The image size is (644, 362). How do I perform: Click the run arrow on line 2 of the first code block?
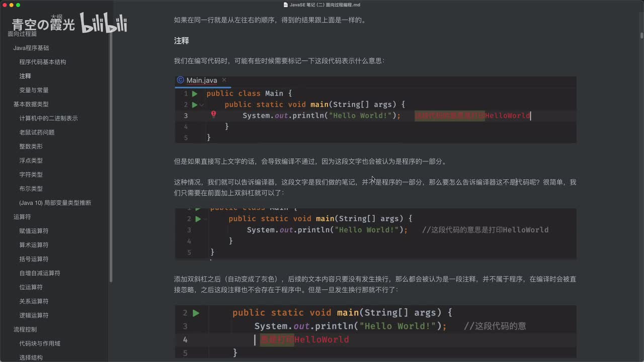195,105
